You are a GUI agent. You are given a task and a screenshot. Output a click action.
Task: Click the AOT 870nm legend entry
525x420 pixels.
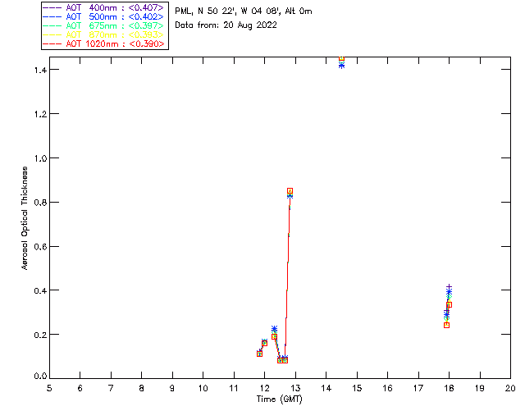click(x=104, y=34)
